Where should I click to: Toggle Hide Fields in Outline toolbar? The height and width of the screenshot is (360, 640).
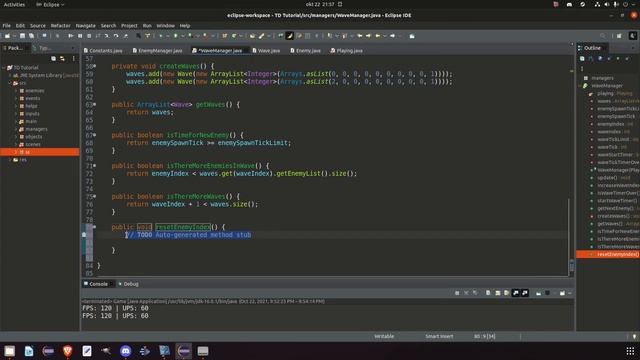click(x=600, y=59)
